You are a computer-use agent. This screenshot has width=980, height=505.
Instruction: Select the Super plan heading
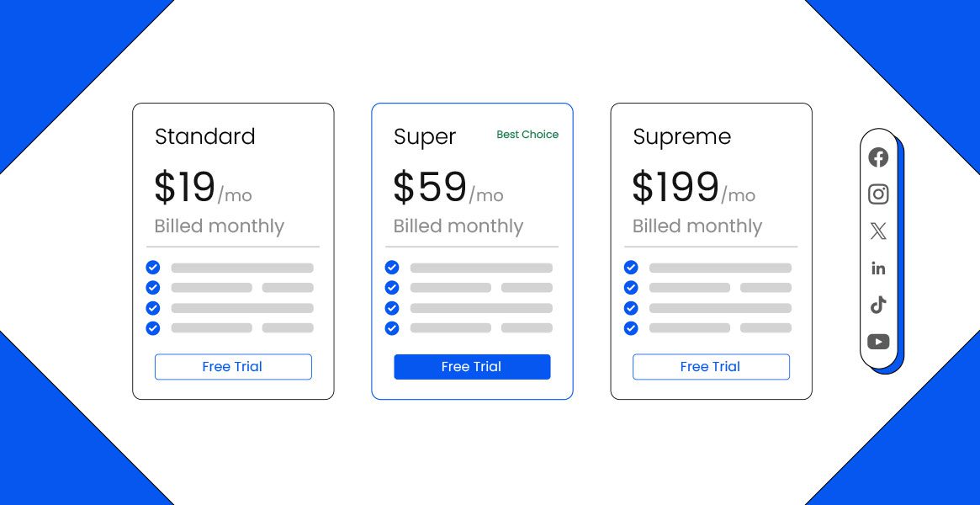[425, 136]
